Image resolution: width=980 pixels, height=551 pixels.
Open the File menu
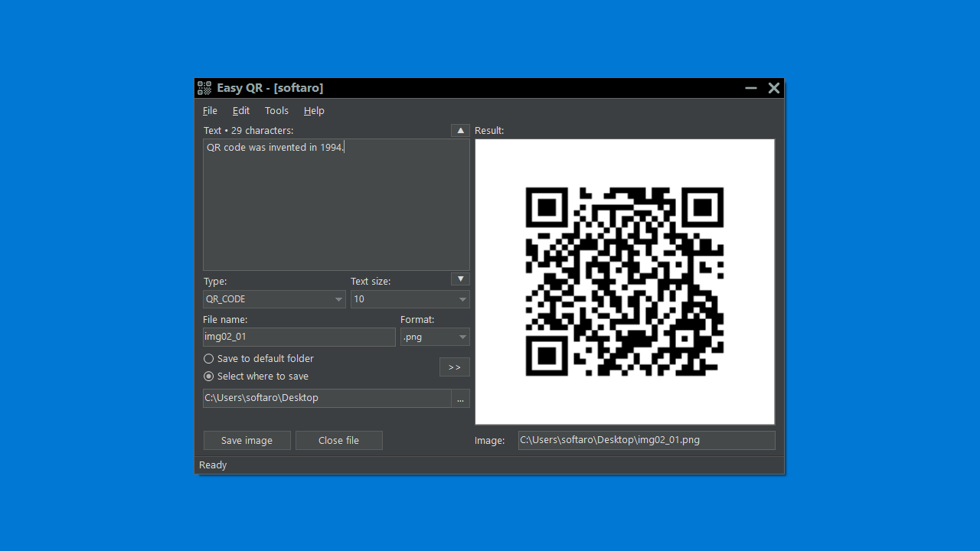click(210, 110)
